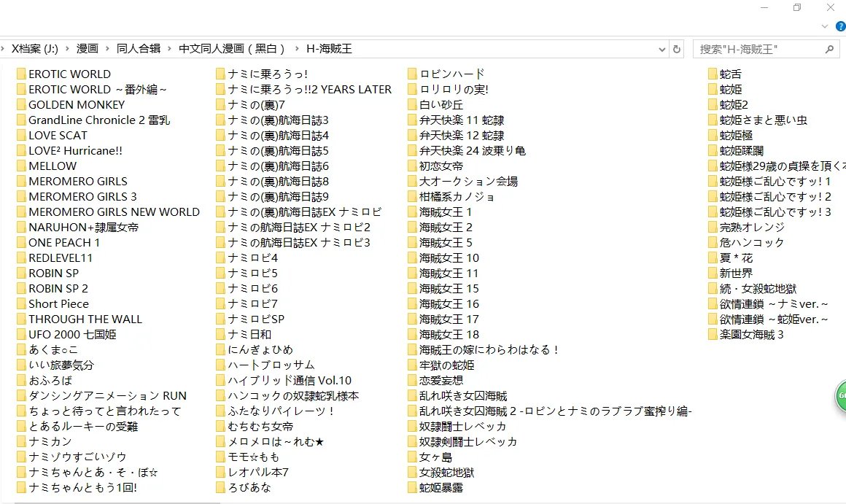
Task: Go to the 中文同人漫画（黑白） breadcrumb
Action: click(232, 49)
